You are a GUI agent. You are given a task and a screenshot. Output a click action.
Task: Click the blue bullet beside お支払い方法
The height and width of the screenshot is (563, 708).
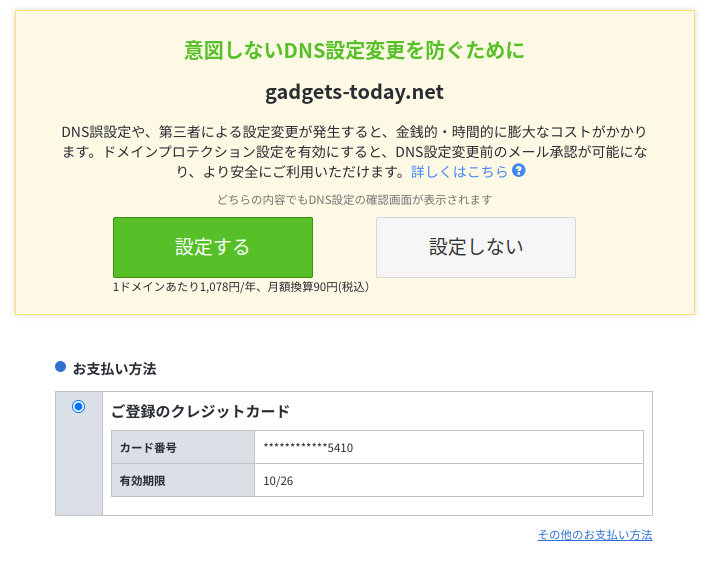[x=61, y=367]
